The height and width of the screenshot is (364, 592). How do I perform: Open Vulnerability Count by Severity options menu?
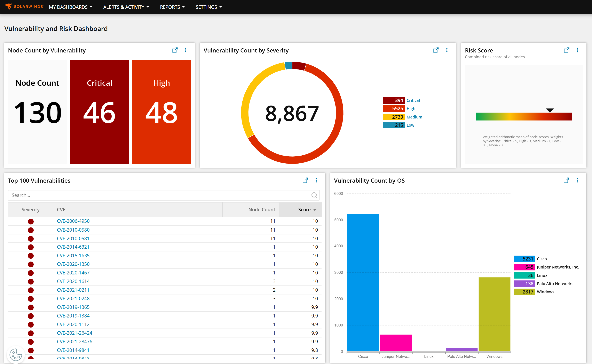coord(447,50)
